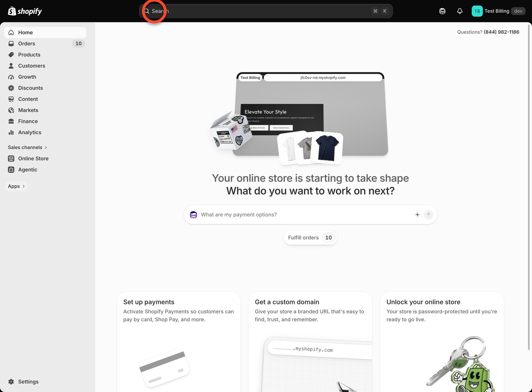Image resolution: width=532 pixels, height=392 pixels.
Task: Click the send arrow button in prompt
Action: click(428, 214)
